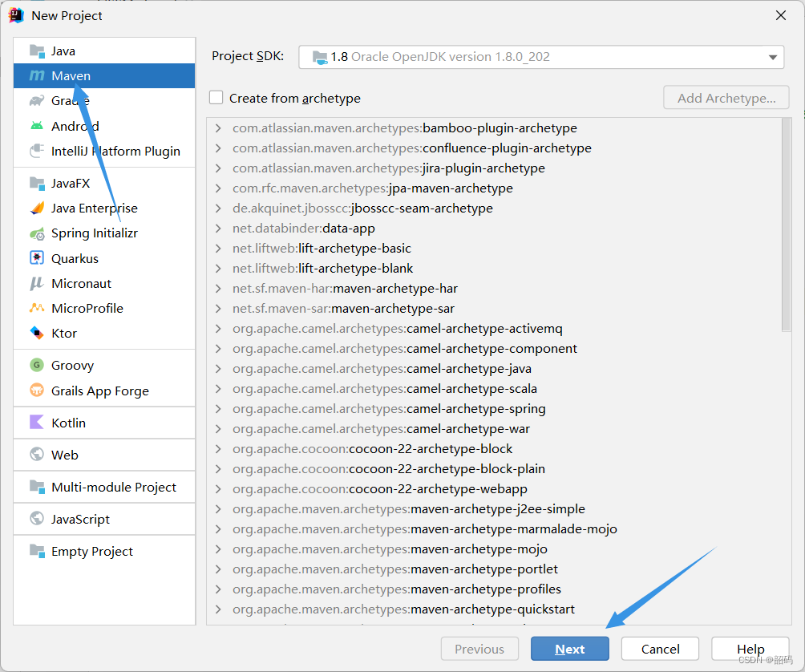The height and width of the screenshot is (672, 805).
Task: Select the Gradle project type
Action: point(104,100)
